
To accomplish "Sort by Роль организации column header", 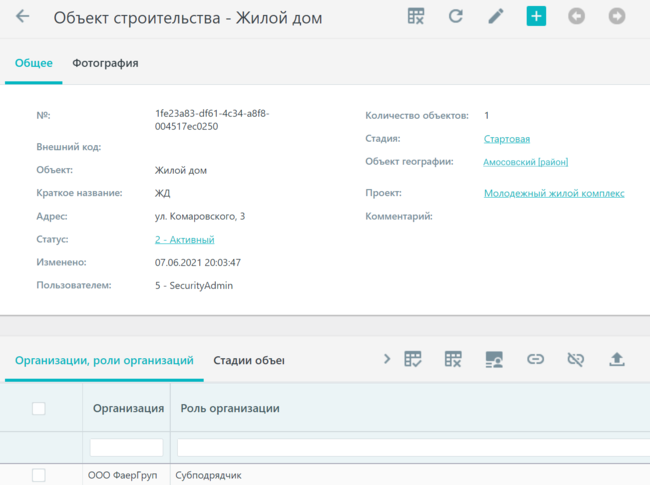I will coord(230,408).
